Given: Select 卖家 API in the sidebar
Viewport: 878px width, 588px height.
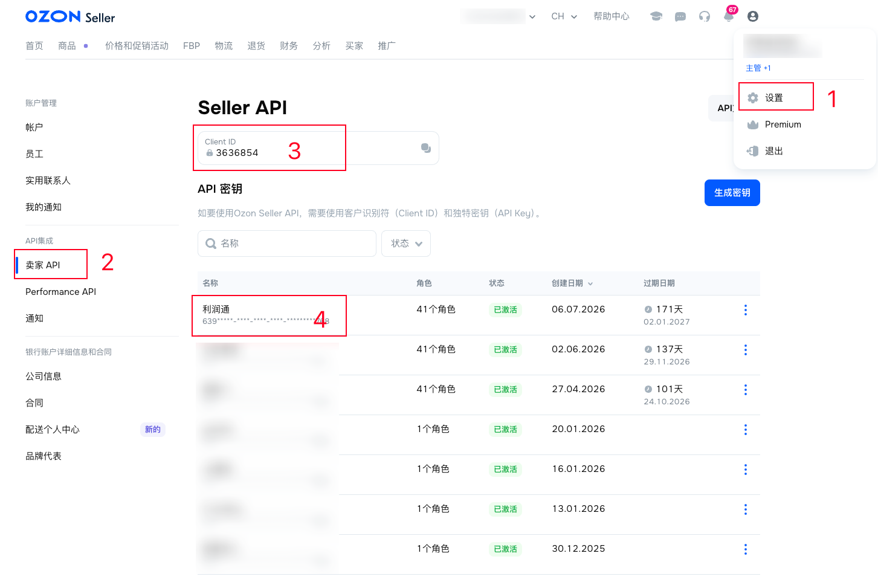Looking at the screenshot, I should [x=43, y=265].
